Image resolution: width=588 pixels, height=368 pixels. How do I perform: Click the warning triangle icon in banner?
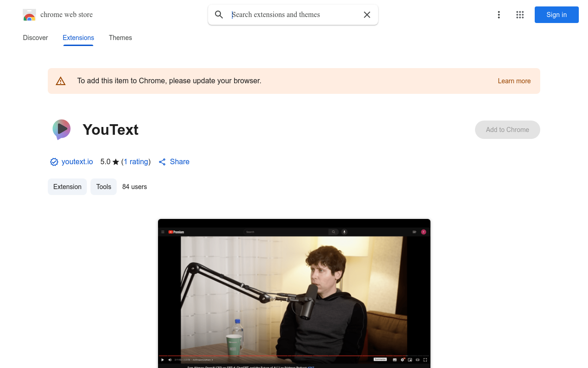61,81
